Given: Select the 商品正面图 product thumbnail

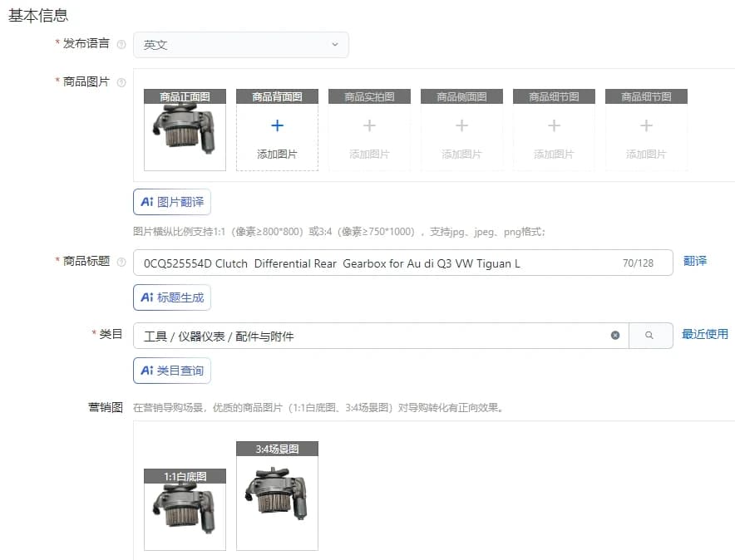Looking at the screenshot, I should pyautogui.click(x=185, y=130).
